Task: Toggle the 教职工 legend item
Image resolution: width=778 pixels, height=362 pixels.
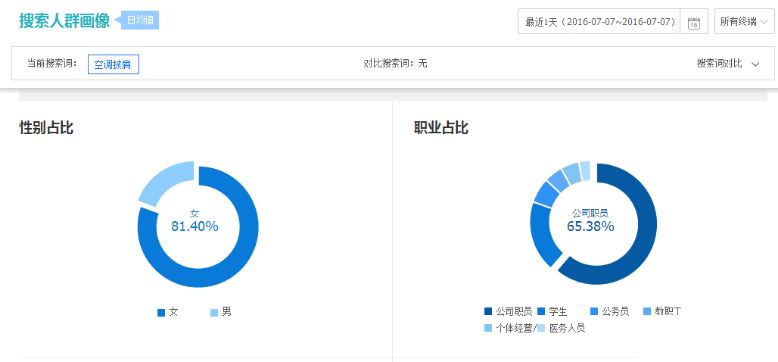Action: pyautogui.click(x=662, y=312)
